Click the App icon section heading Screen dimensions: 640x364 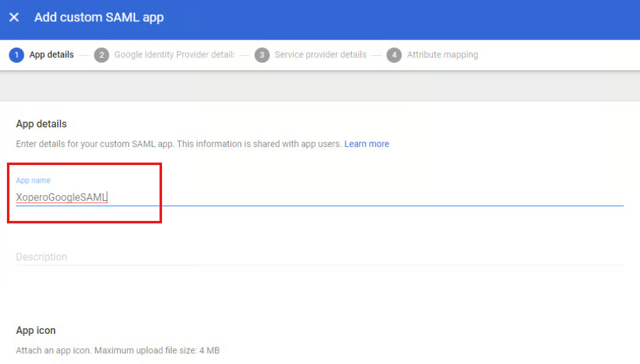[36, 331]
